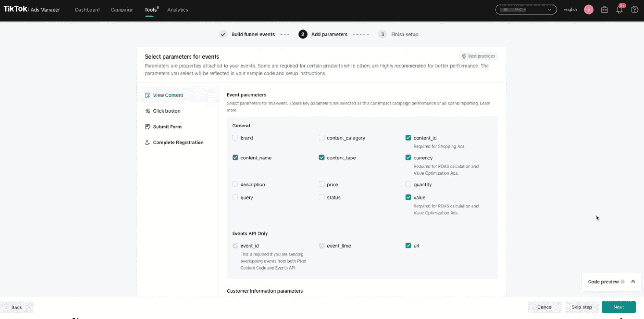Enable the query checkbox
644x319 pixels.
pyautogui.click(x=235, y=197)
